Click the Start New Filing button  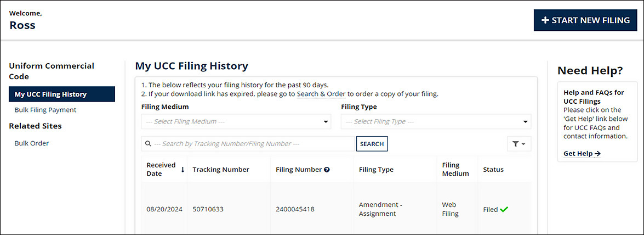tap(585, 20)
